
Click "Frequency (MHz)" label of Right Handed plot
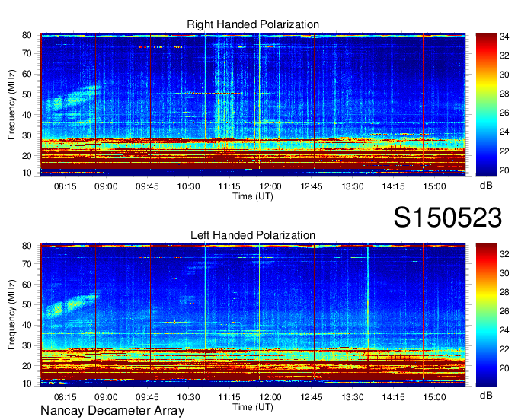pyautogui.click(x=11, y=104)
